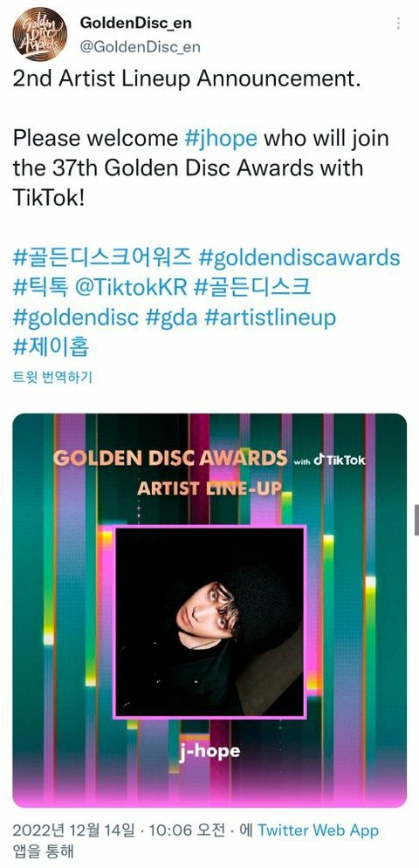
Task: Click 트윗 번역하기 to translate tweet
Action: (x=52, y=378)
